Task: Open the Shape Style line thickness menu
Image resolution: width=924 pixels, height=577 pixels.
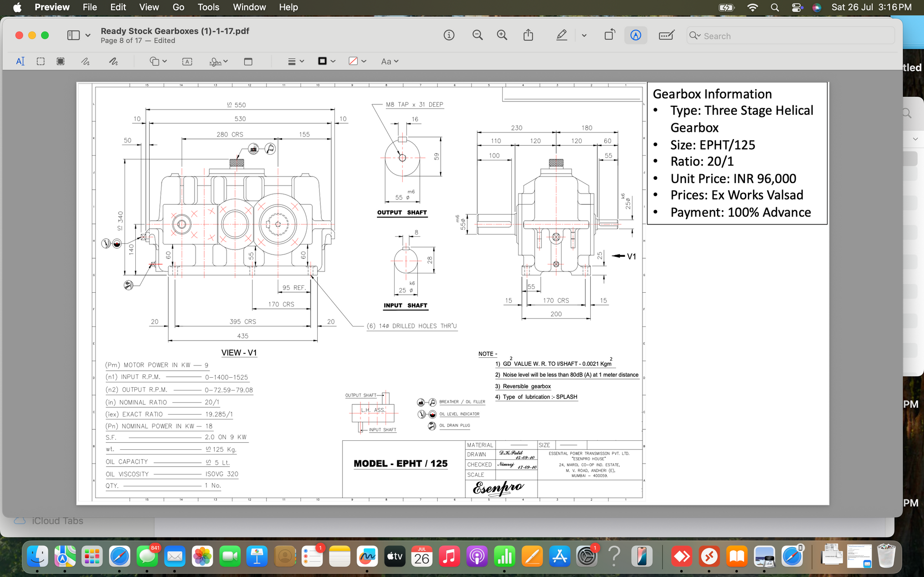Action: (296, 61)
